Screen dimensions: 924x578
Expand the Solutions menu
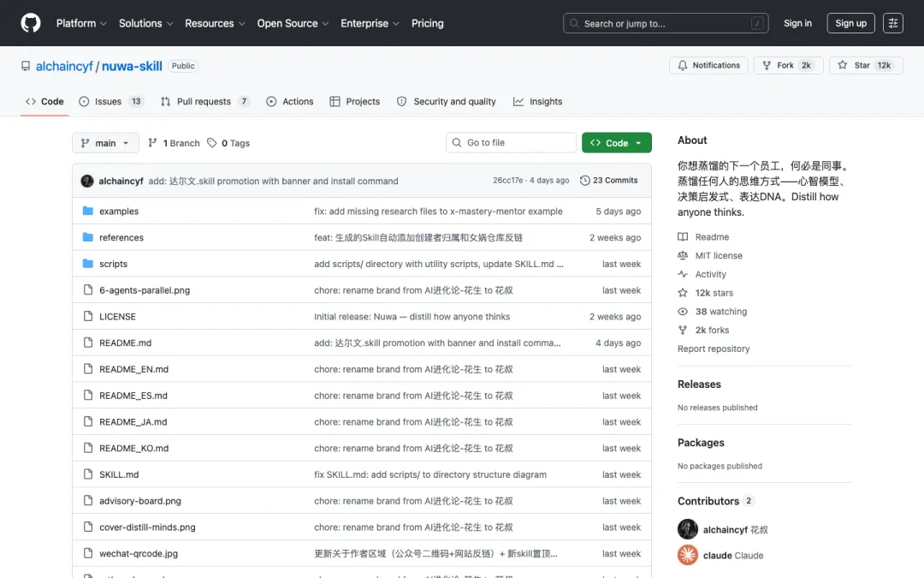(x=145, y=23)
